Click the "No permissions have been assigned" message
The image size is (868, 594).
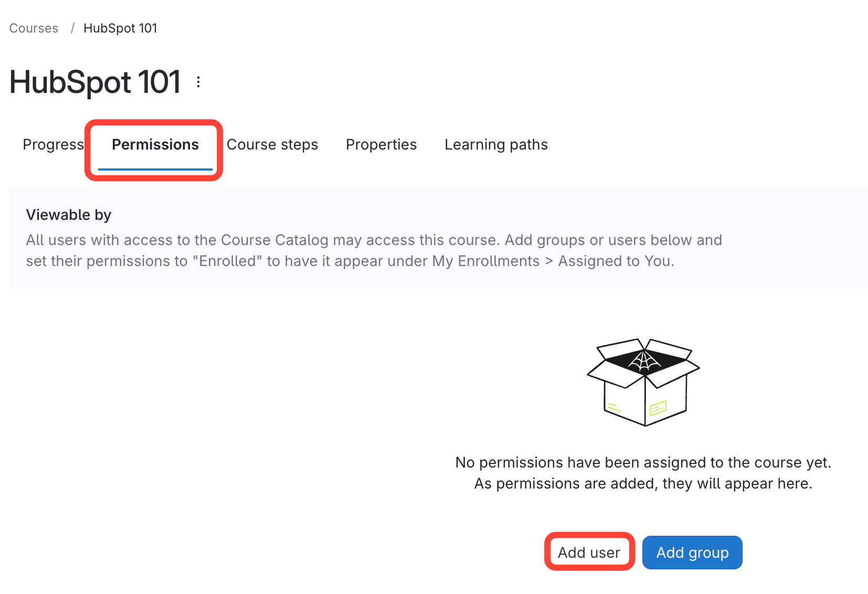[643, 462]
